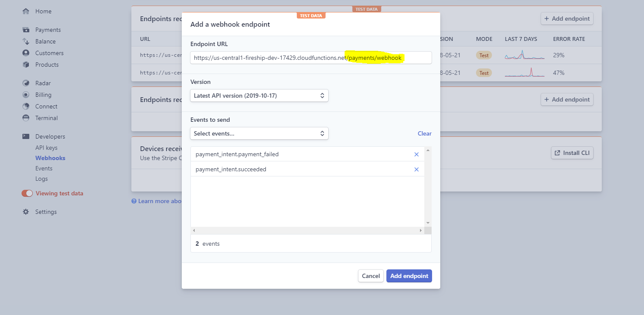Click the Customers sidebar icon
Image resolution: width=644 pixels, height=315 pixels.
(27, 53)
